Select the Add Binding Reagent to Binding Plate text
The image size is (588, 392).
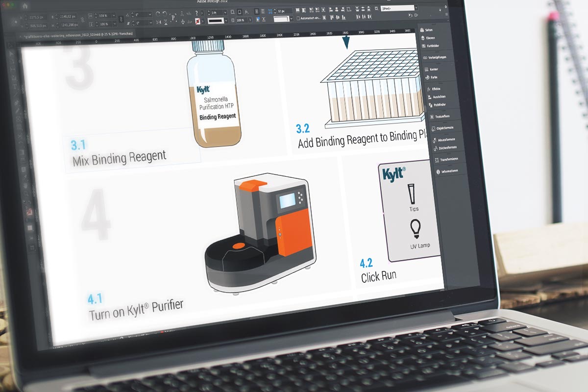pos(363,138)
